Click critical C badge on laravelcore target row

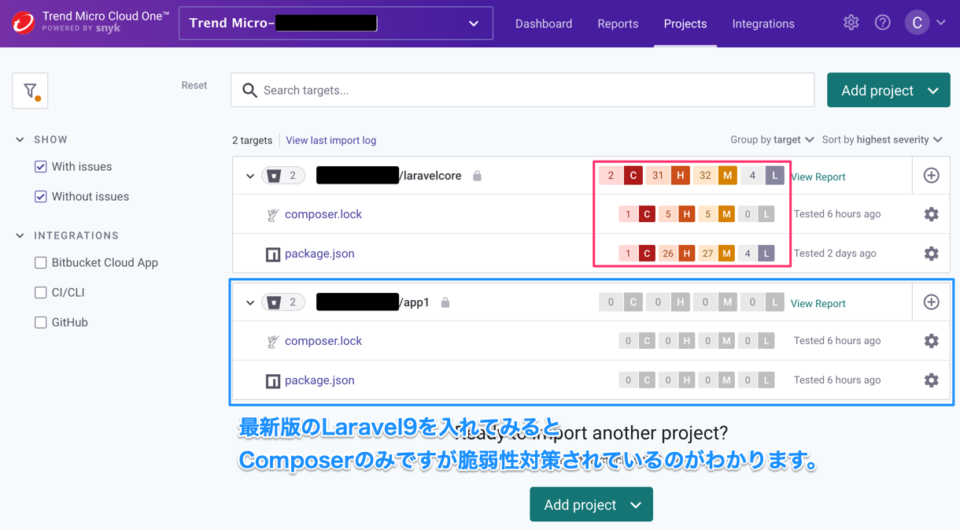633,176
